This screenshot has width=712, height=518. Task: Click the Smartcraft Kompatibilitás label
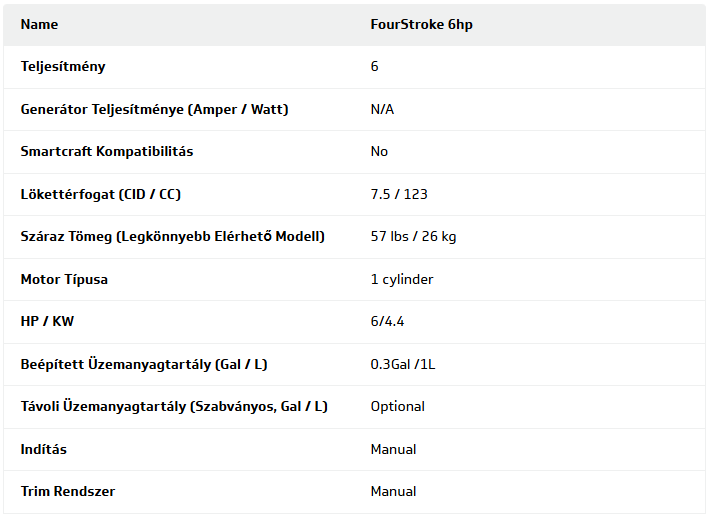[x=107, y=152]
